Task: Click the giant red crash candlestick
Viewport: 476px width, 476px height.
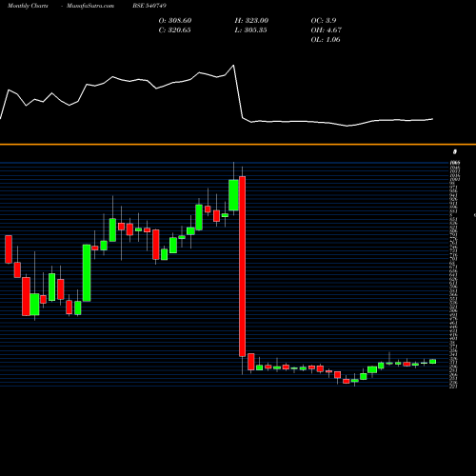Action: tap(242, 267)
